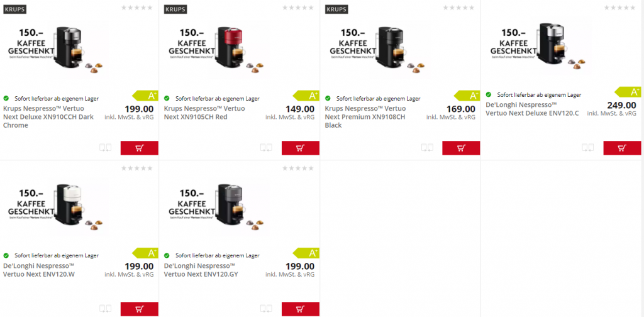Open Krups Nespresso Vertuo Next Deluxe XN910CCH link

(x=48, y=117)
